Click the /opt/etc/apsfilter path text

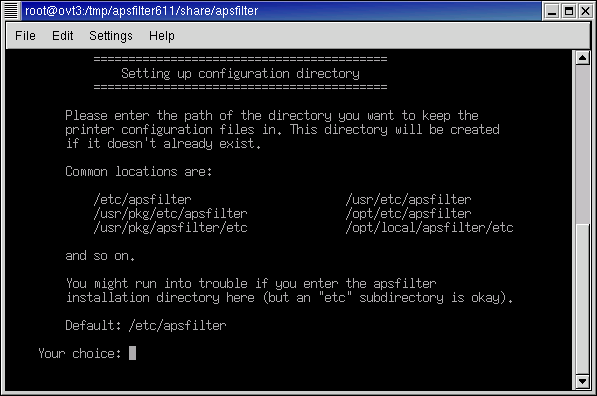[408, 214]
